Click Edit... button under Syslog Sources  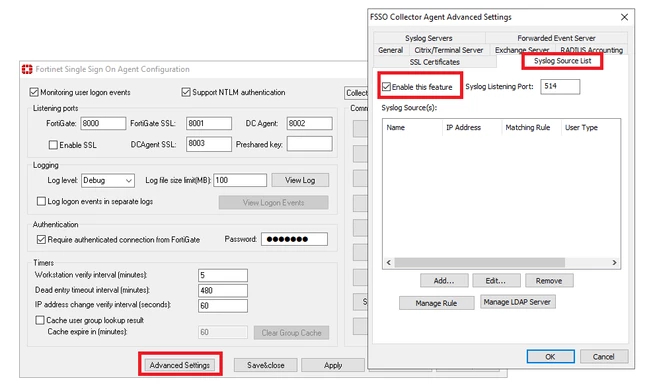(x=496, y=281)
